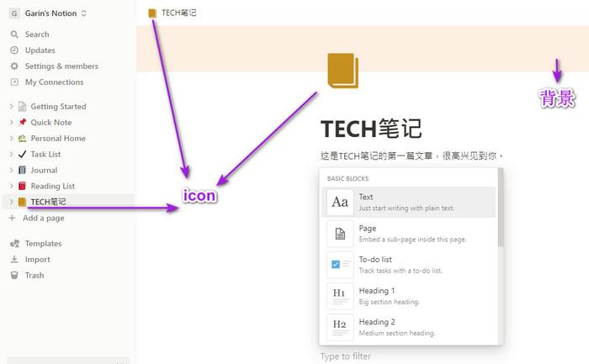Click the Import download icon

pyautogui.click(x=14, y=259)
